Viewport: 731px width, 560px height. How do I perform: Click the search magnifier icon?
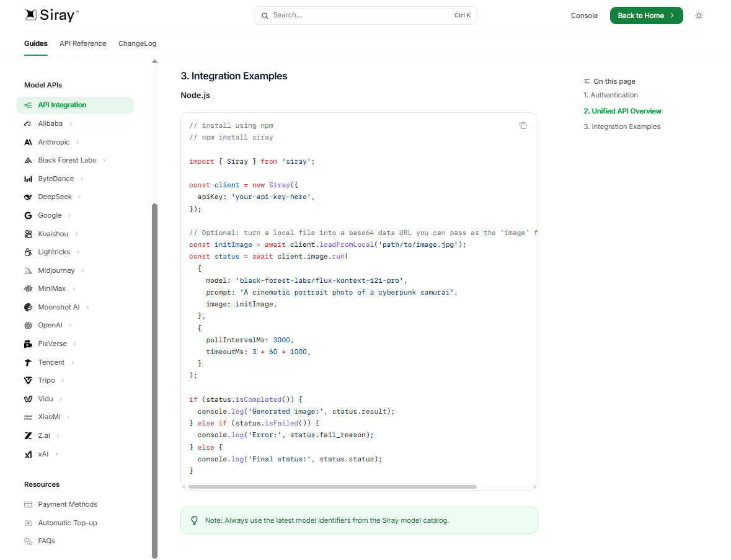click(x=265, y=16)
